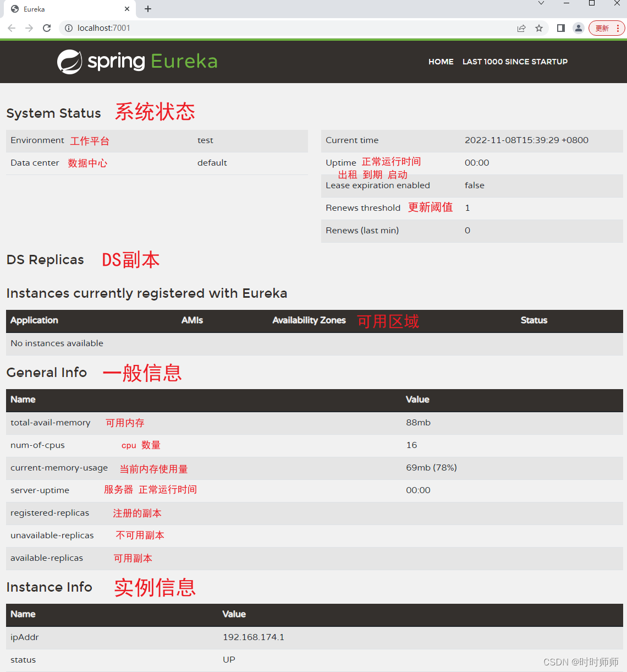Bookmark this page with the star icon
The width and height of the screenshot is (627, 672).
point(539,28)
